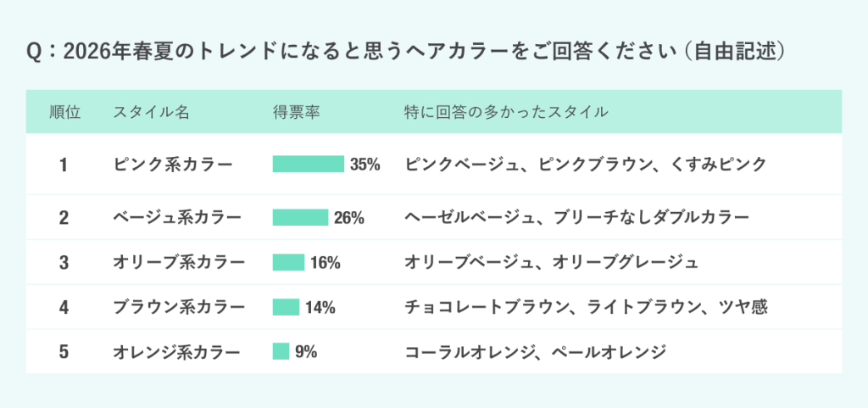The width and height of the screenshot is (868, 408).
Task: Click the 35% green progress bar
Action: pyautogui.click(x=308, y=165)
